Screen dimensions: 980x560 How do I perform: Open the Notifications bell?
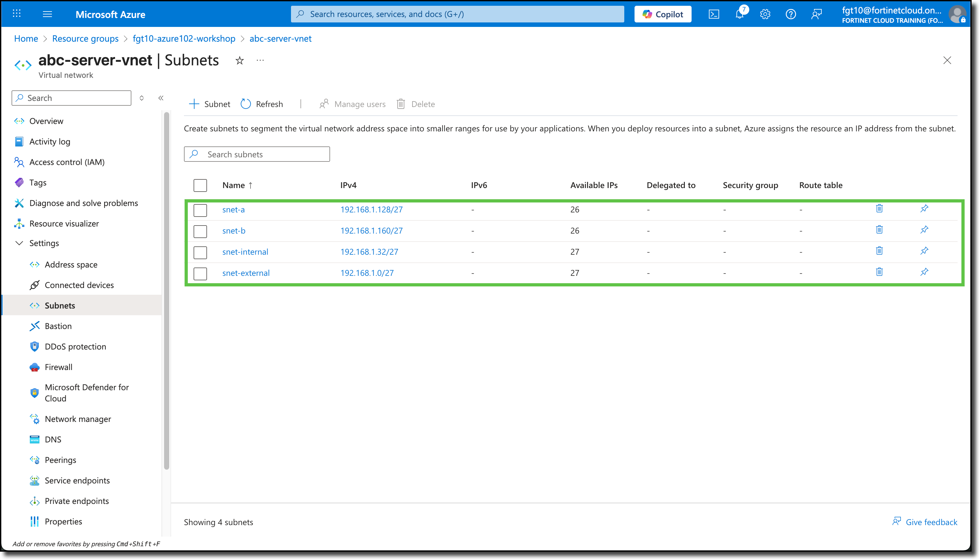739,14
